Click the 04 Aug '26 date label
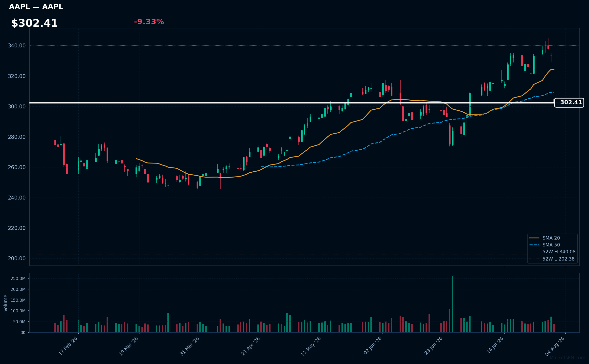 pos(555,346)
